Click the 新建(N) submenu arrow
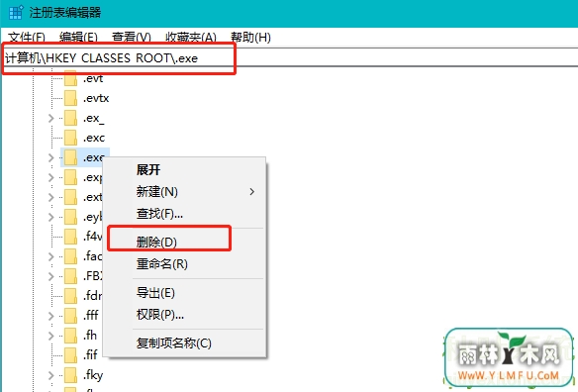Viewport: 578px width, 392px height. pos(252,192)
